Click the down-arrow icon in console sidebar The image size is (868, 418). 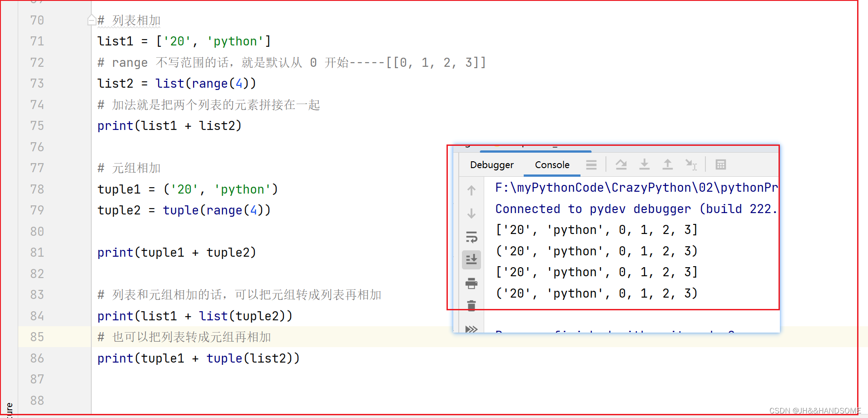click(x=471, y=214)
